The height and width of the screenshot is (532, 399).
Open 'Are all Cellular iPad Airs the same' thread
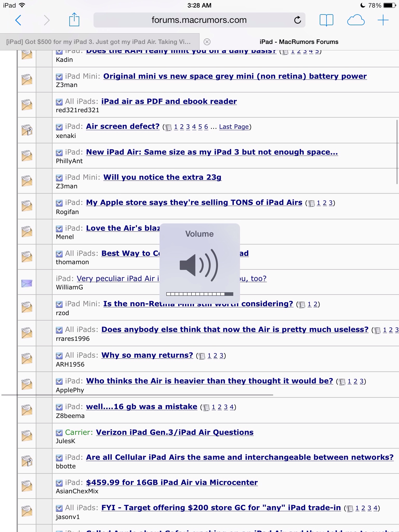coord(240,457)
